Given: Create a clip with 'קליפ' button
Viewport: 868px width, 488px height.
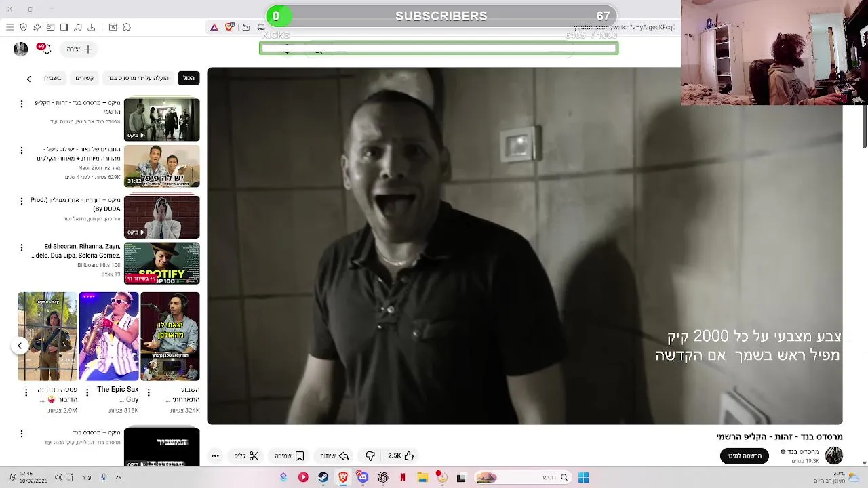Looking at the screenshot, I should pyautogui.click(x=247, y=456).
